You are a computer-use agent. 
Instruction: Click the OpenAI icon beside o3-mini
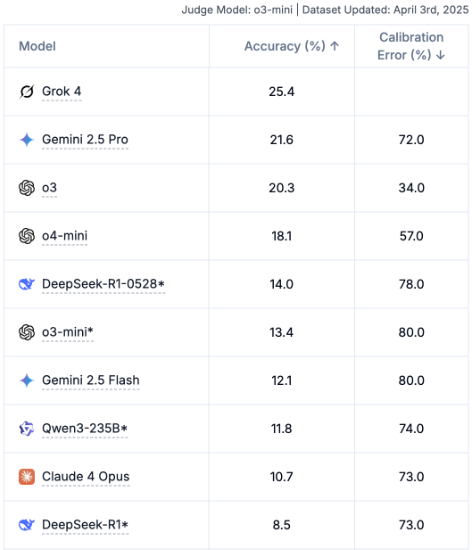(x=27, y=332)
